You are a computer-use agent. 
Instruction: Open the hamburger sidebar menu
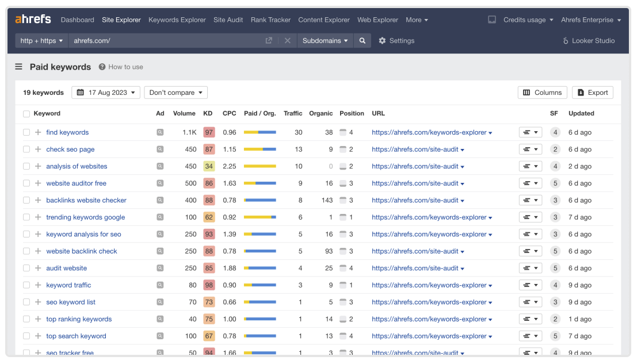coord(19,67)
